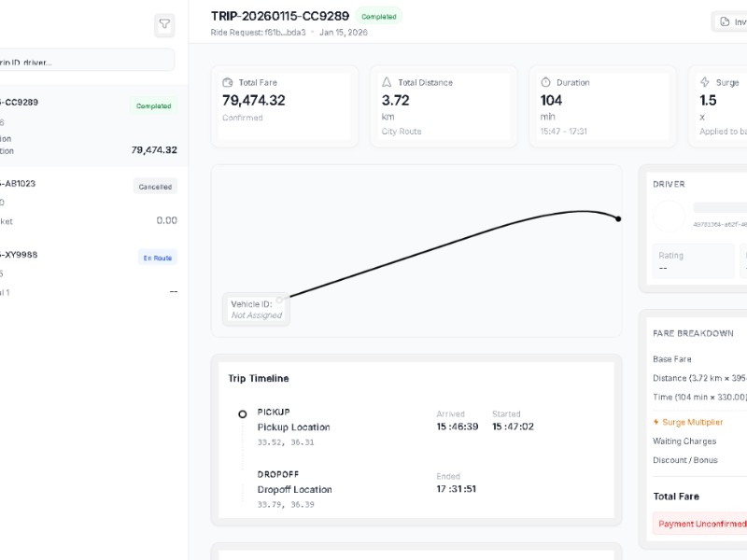Open the En Route trip ending in XY9988
This screenshot has width=747, height=560.
coord(88,273)
